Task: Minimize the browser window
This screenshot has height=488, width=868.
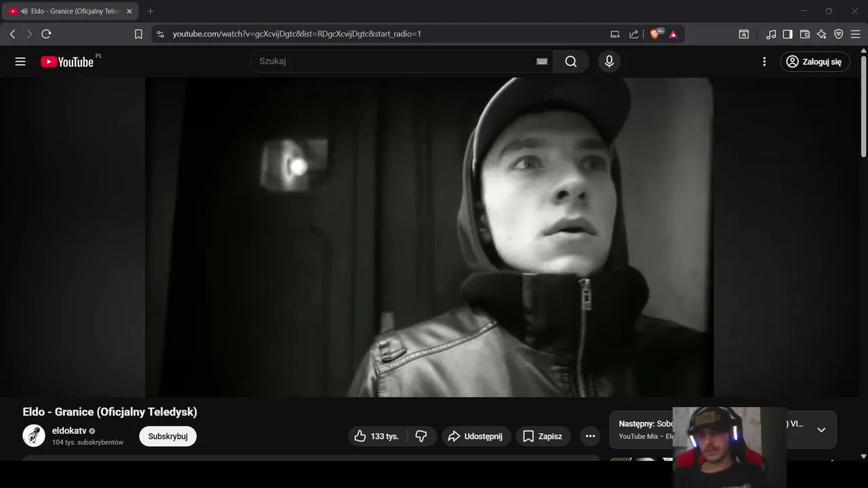Action: (x=804, y=12)
